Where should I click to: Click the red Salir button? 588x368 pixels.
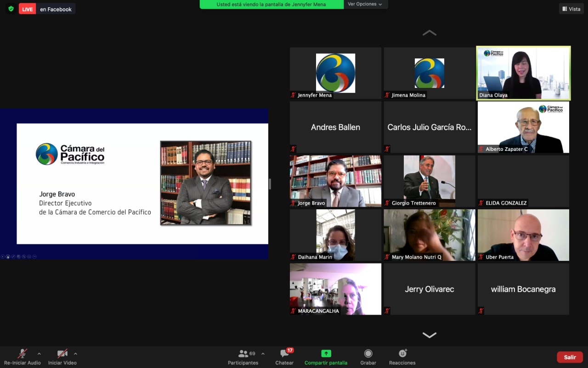(x=570, y=357)
